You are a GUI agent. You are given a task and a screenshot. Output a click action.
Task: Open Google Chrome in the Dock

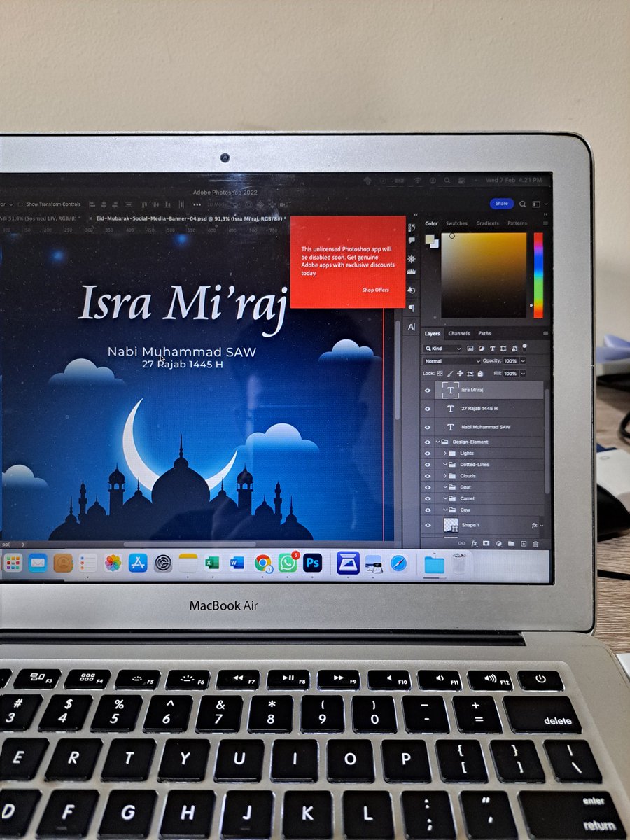point(262,563)
